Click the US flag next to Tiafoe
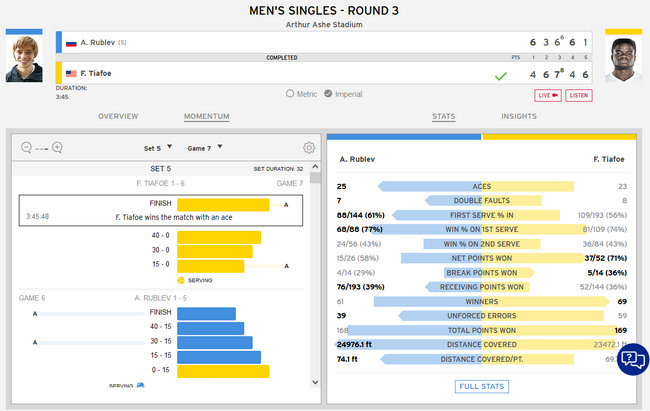This screenshot has width=650, height=411. click(x=71, y=73)
